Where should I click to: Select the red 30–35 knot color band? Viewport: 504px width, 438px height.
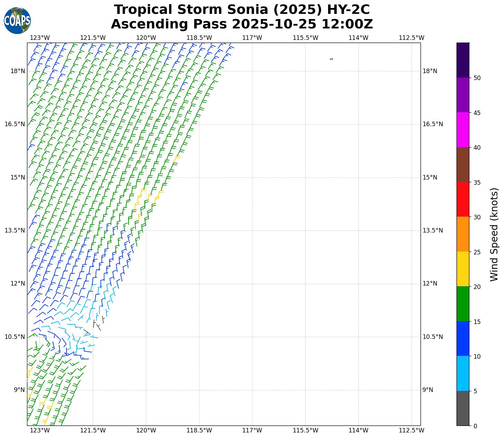463,200
